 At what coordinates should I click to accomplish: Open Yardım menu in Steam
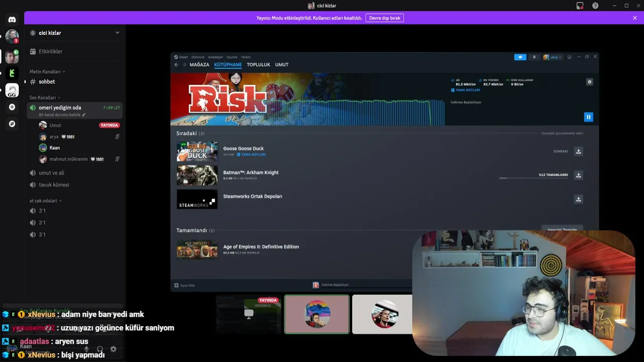(x=246, y=57)
